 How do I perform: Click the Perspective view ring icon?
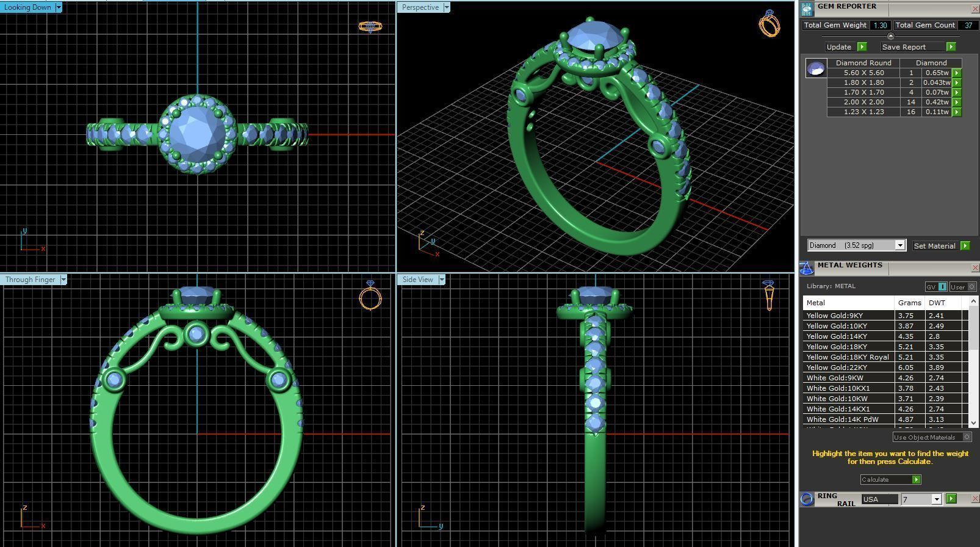pyautogui.click(x=769, y=24)
